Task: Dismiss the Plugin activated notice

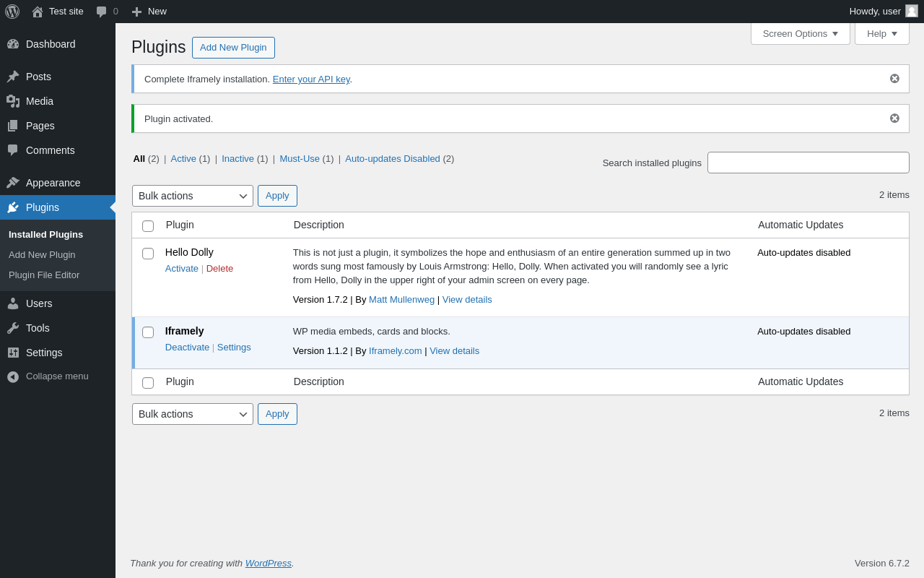Action: tap(894, 118)
